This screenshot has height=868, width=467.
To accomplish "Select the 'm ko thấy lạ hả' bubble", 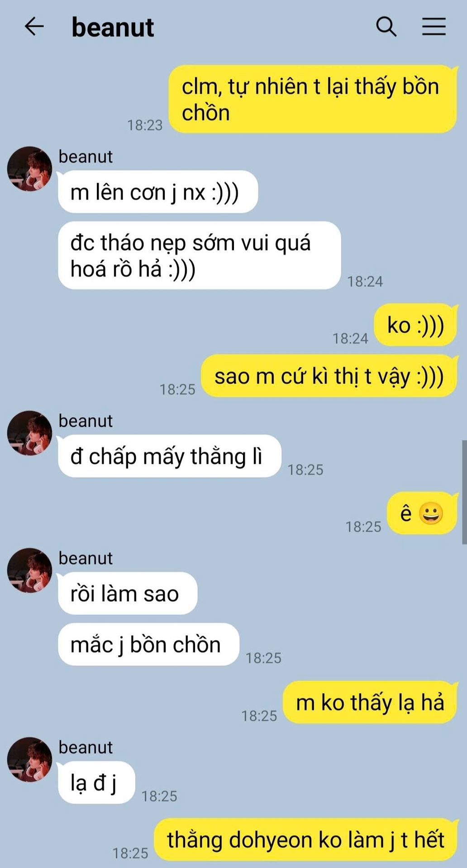I will click(370, 703).
